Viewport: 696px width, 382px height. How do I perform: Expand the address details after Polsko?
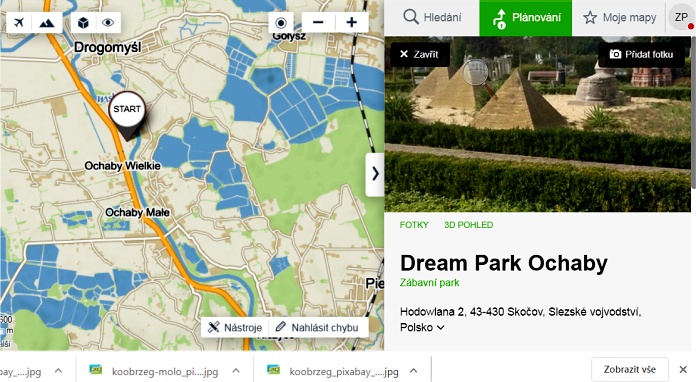tap(440, 327)
